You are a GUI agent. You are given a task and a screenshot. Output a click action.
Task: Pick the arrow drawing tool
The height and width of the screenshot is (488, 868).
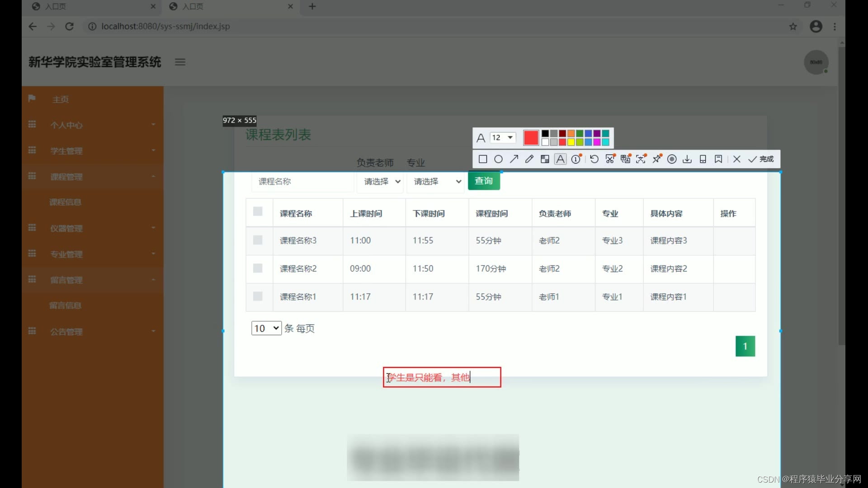pos(514,159)
